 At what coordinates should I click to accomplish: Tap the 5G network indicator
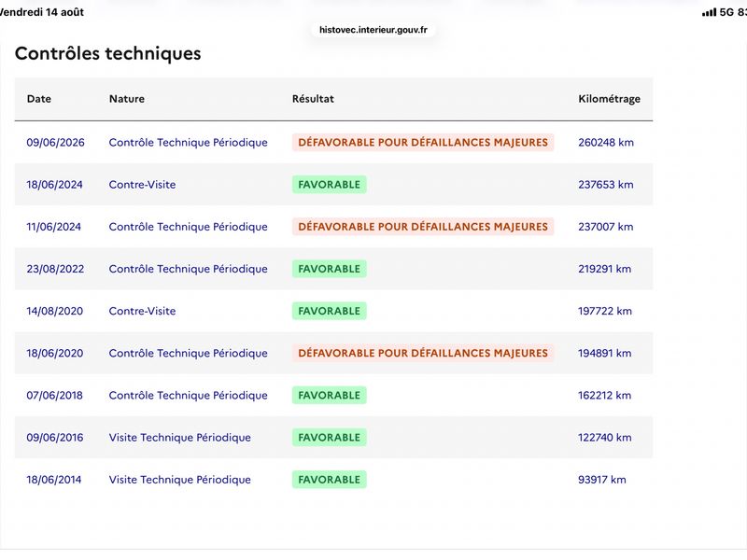[726, 12]
